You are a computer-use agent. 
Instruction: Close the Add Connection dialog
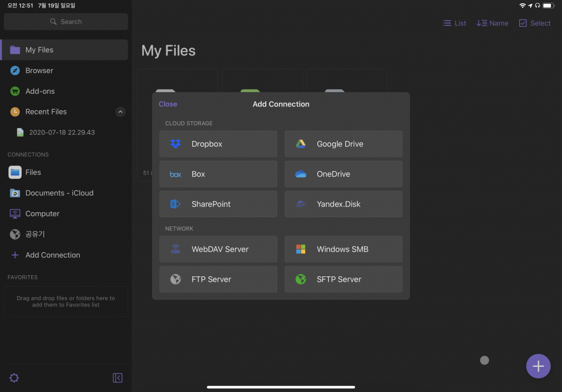click(168, 104)
